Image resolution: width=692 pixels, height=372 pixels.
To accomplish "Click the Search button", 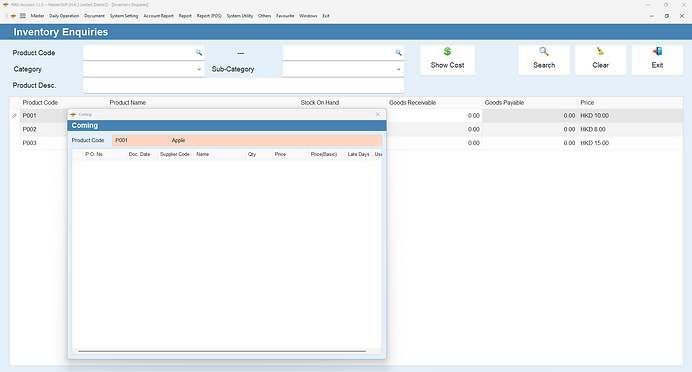I will point(544,60).
